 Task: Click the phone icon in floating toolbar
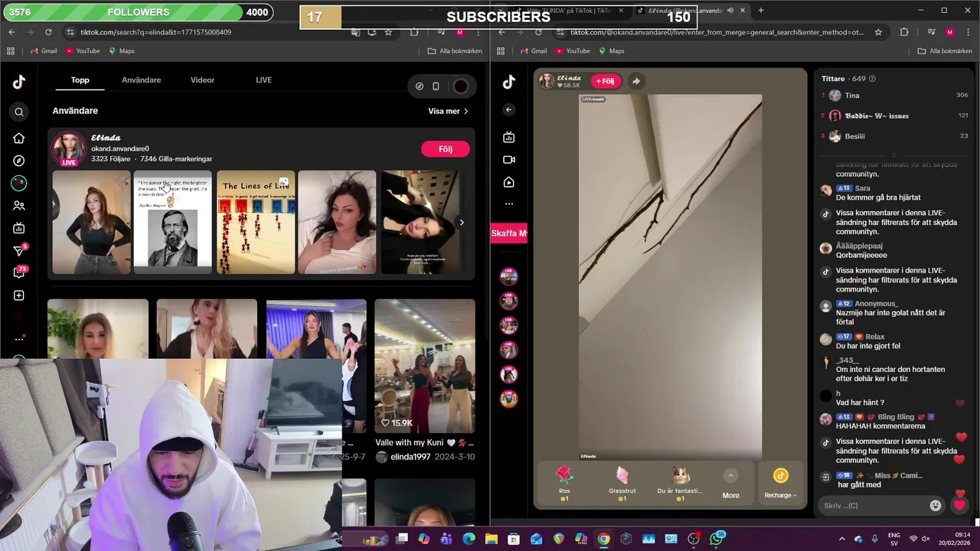tap(436, 86)
